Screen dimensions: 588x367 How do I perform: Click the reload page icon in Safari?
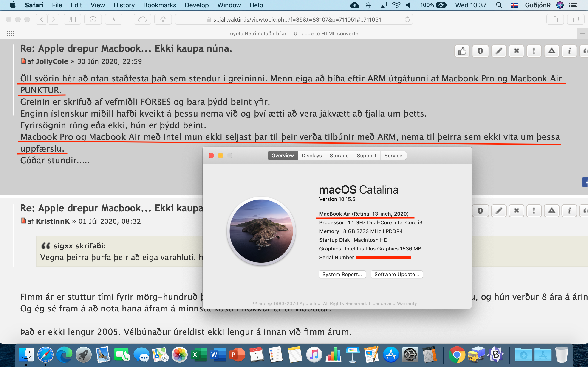[408, 20]
